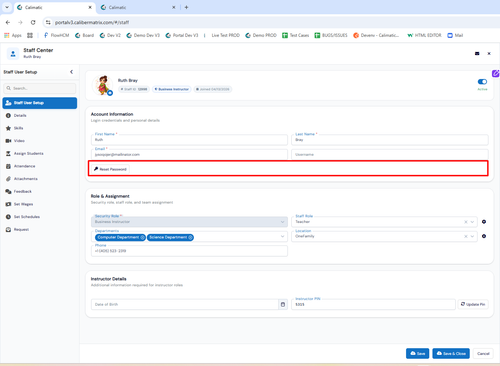
Task: Collapse the Staff User Setup sidebar
Action: click(71, 72)
